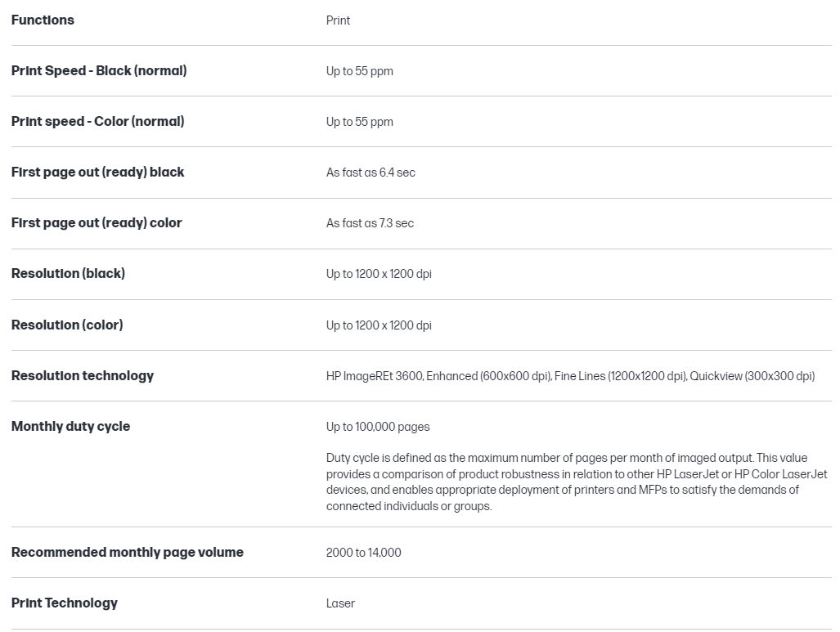The image size is (840, 632).
Task: Select the color resolution "Up to 1200 x 1200 dpi" value
Action: click(379, 325)
